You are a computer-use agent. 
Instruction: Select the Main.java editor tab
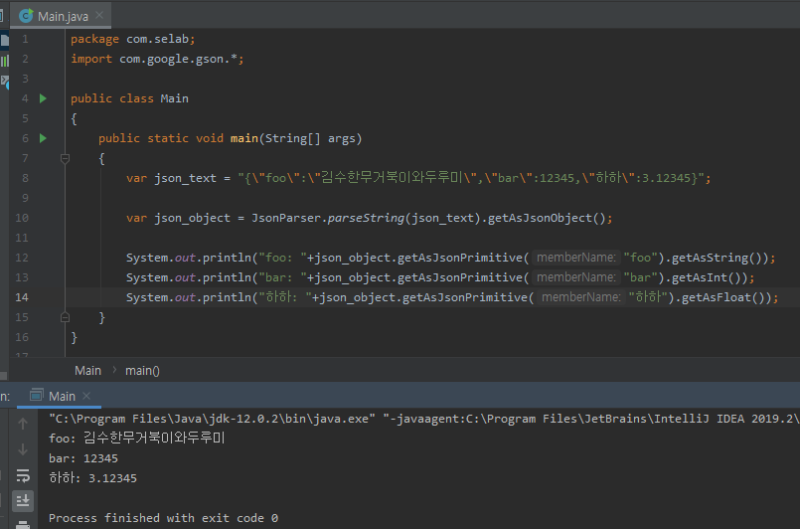64,17
